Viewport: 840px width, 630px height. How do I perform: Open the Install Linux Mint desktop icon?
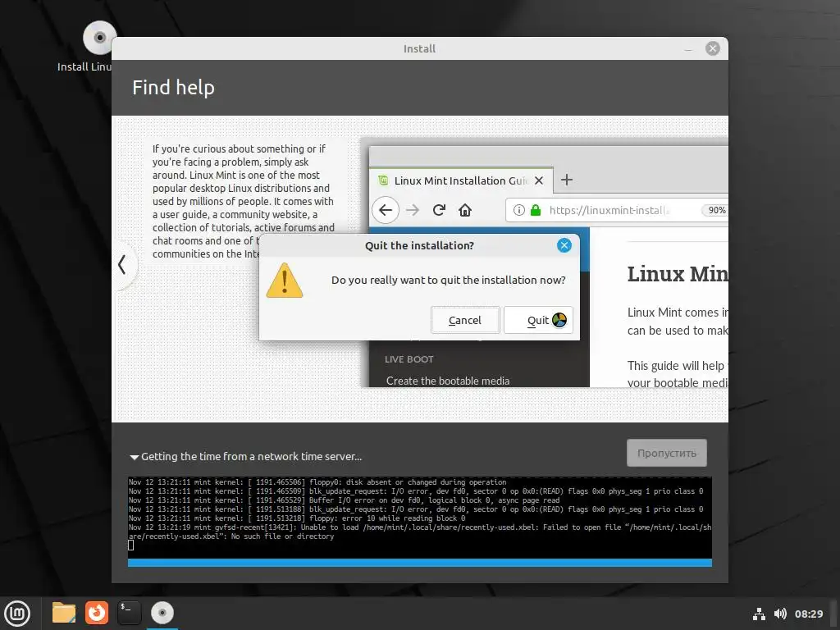[99, 38]
